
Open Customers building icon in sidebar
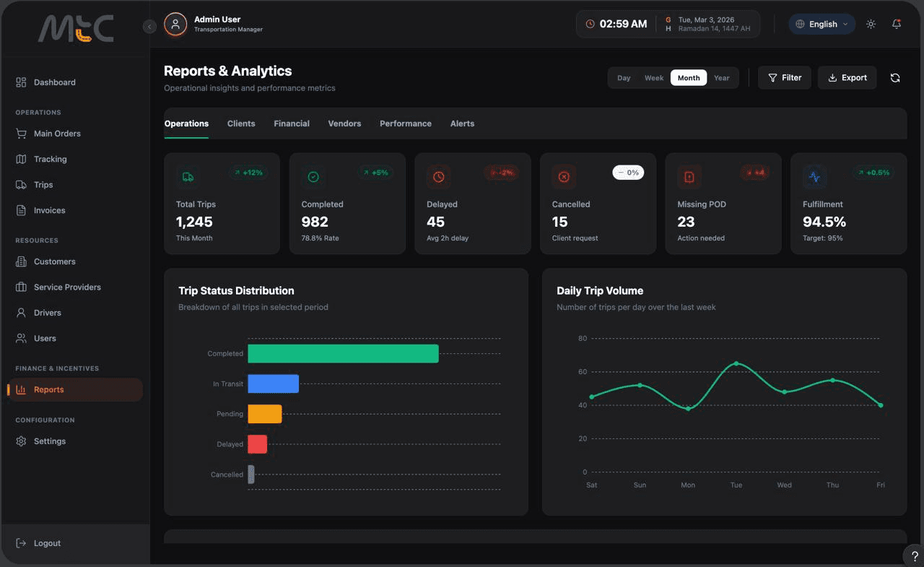[x=21, y=261]
